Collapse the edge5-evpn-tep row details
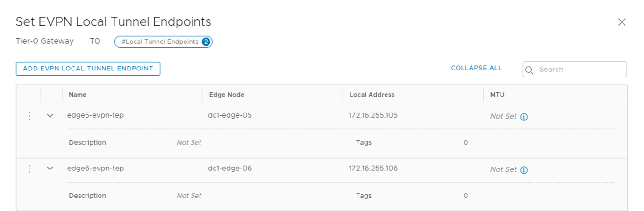The width and height of the screenshot is (644, 211). pyautogui.click(x=50, y=116)
